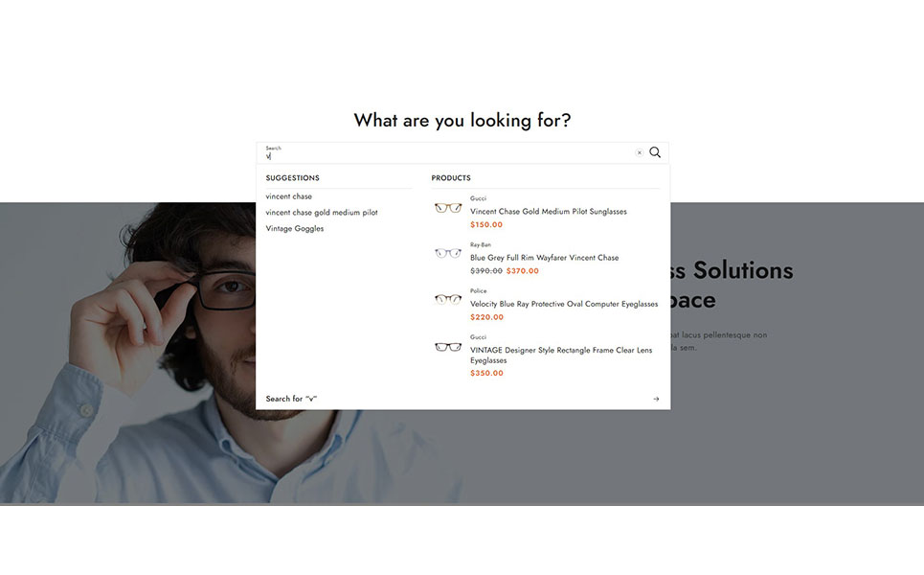Open "Blue Grey Full Rim Wayfarer" product title
The height and width of the screenshot is (575, 924).
[x=544, y=258]
